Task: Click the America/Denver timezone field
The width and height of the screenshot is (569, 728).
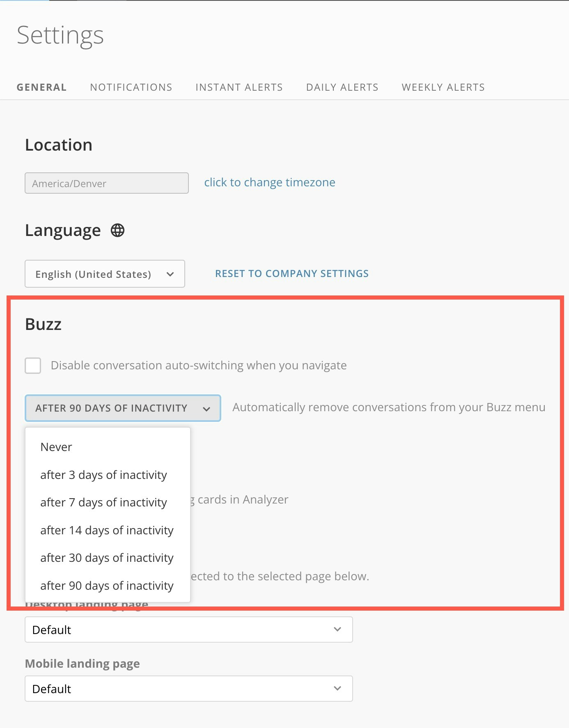Action: pos(107,183)
